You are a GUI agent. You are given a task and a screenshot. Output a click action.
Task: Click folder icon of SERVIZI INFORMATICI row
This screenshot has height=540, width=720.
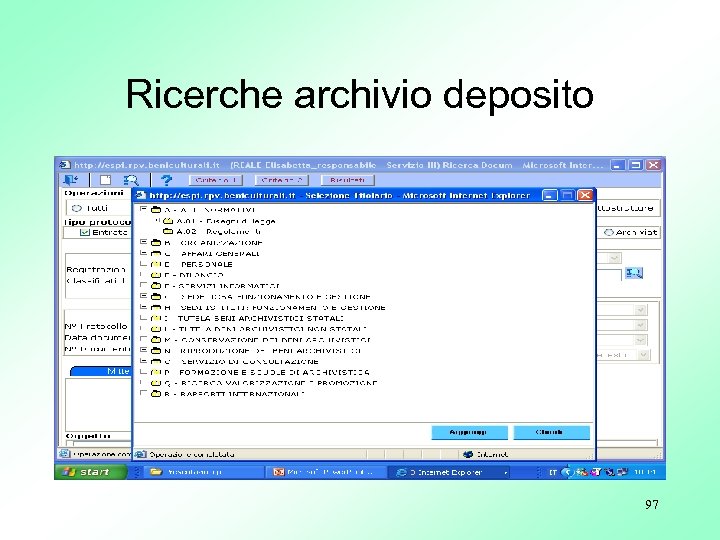point(156,286)
